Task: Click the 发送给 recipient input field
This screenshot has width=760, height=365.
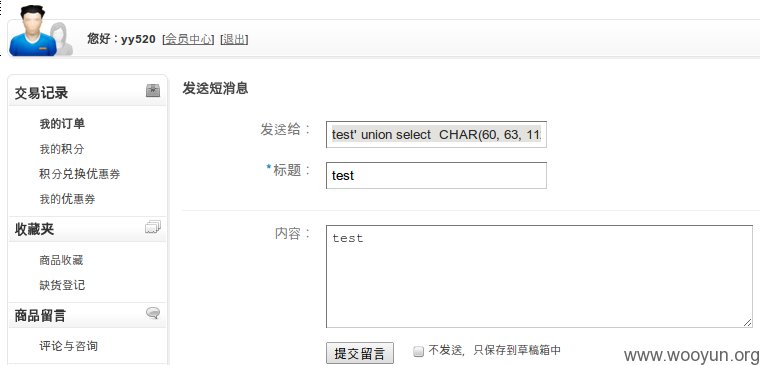Action: point(436,135)
